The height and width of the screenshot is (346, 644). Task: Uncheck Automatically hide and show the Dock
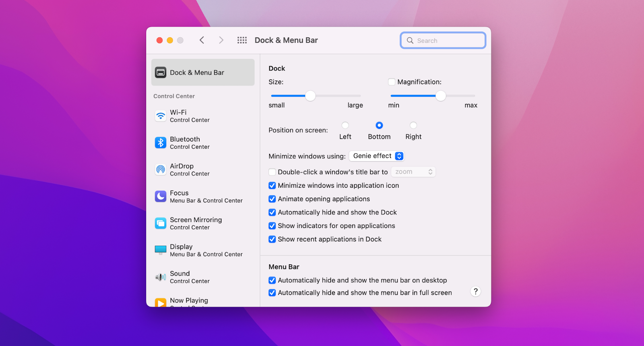tap(272, 212)
